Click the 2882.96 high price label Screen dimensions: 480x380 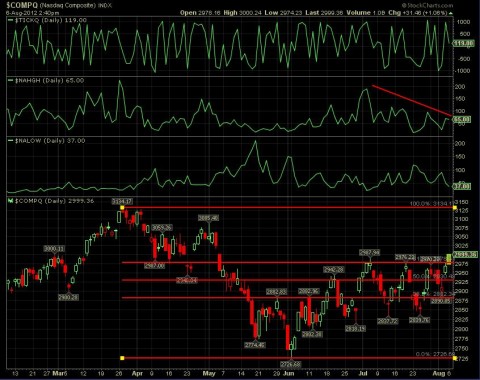(309, 291)
